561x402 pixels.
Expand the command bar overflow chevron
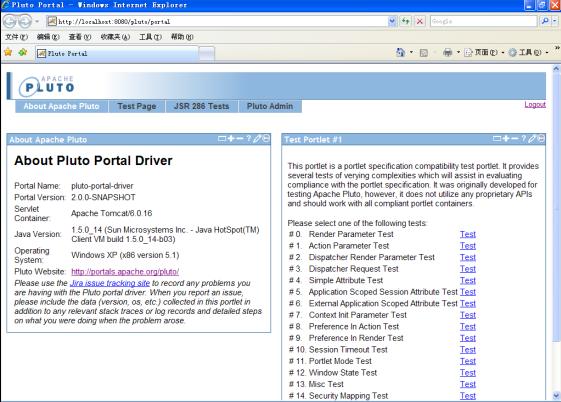pyautogui.click(x=557, y=48)
